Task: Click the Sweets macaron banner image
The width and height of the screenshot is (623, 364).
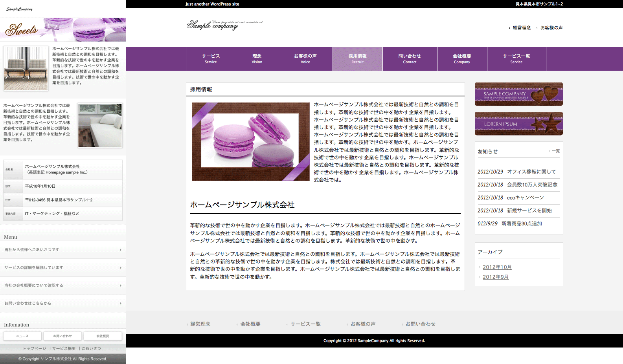Action: (63, 29)
